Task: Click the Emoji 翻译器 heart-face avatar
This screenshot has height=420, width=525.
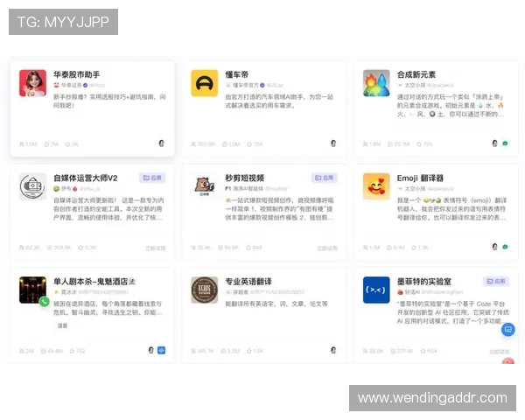Action: click(376, 186)
